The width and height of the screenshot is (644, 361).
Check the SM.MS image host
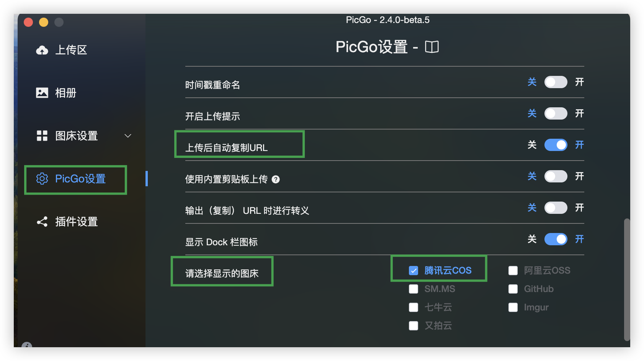[414, 289]
